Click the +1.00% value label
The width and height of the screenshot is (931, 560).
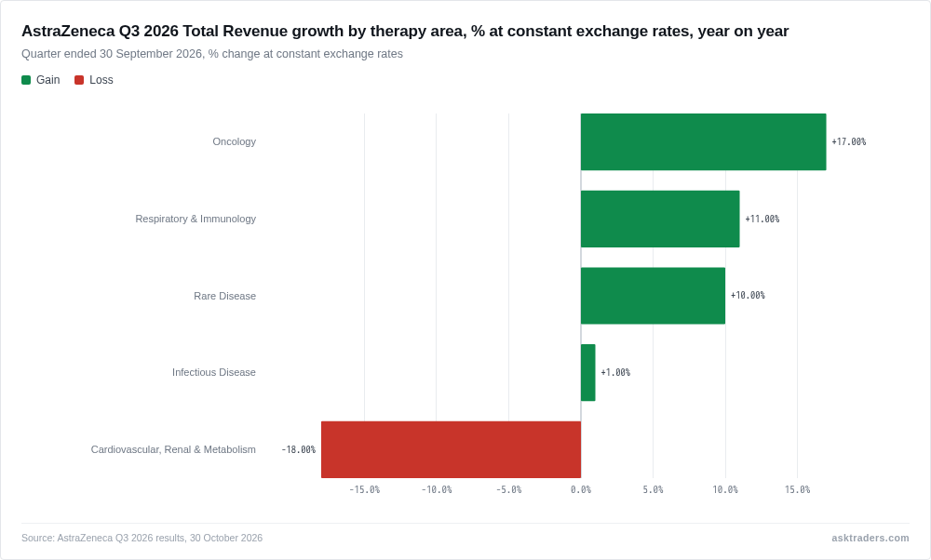(x=615, y=372)
